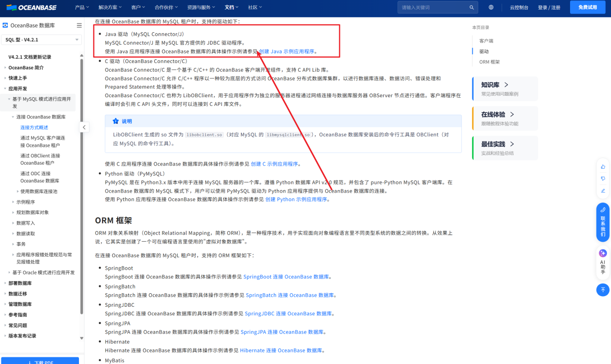Expand the 数据写入 tree node
This screenshot has width=611, height=364.
click(x=13, y=223)
